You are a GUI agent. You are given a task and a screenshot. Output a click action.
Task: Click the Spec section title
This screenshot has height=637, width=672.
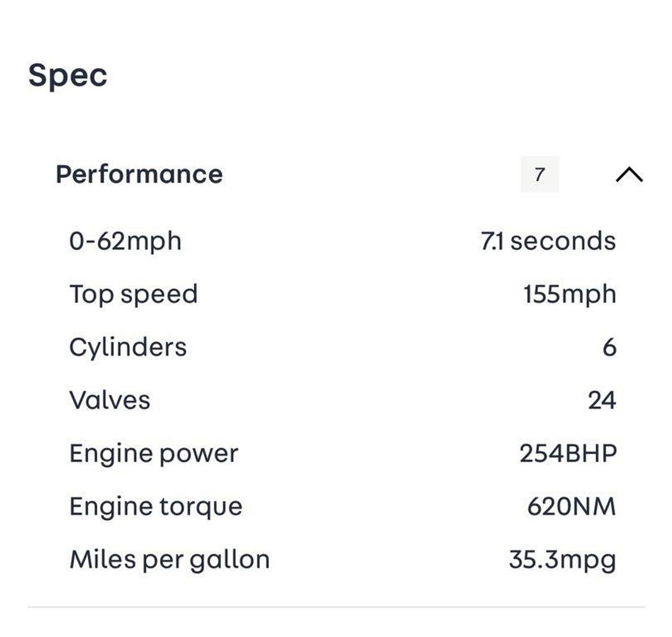tap(68, 75)
